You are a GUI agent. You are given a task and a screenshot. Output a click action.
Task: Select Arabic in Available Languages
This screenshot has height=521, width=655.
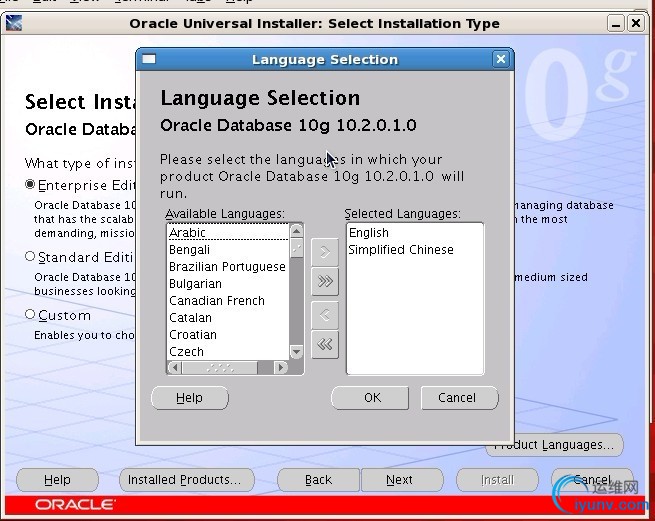click(228, 232)
